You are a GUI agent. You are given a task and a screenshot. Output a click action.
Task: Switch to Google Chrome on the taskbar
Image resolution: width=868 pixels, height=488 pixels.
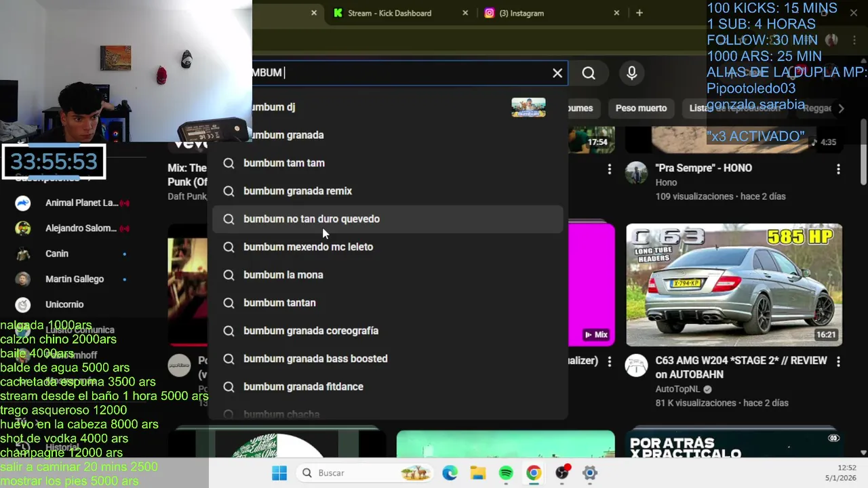534,473
